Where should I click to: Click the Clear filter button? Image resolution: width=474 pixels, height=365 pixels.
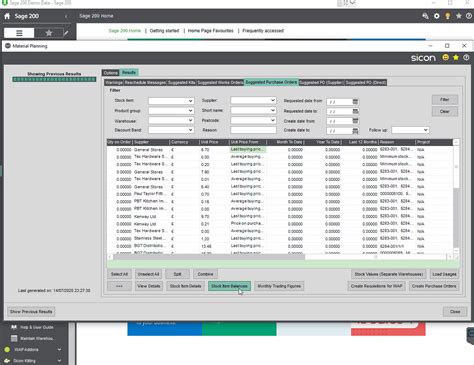pos(445,111)
